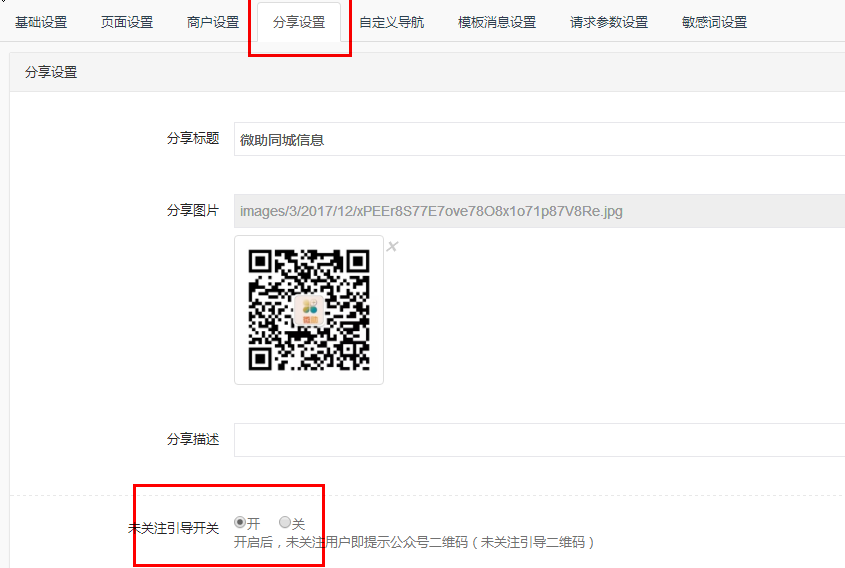Screen dimensions: 845x568
Task: Click the 未关注引导开关 label
Action: (x=174, y=528)
